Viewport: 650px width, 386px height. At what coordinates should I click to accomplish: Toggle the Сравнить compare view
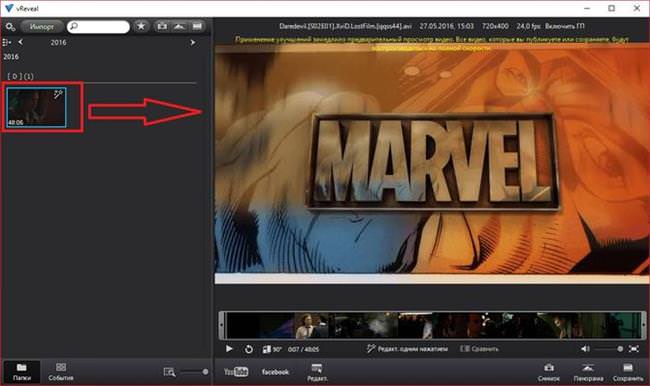(479, 349)
